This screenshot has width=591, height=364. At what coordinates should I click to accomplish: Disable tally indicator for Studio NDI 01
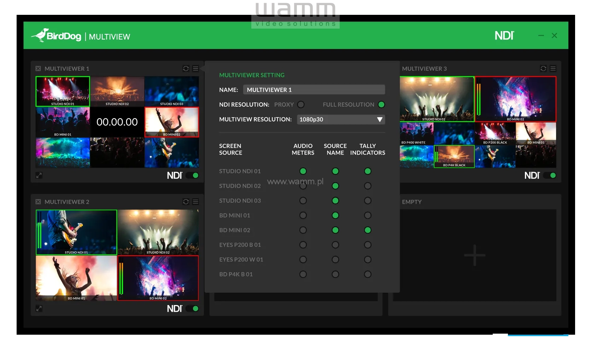pyautogui.click(x=368, y=171)
